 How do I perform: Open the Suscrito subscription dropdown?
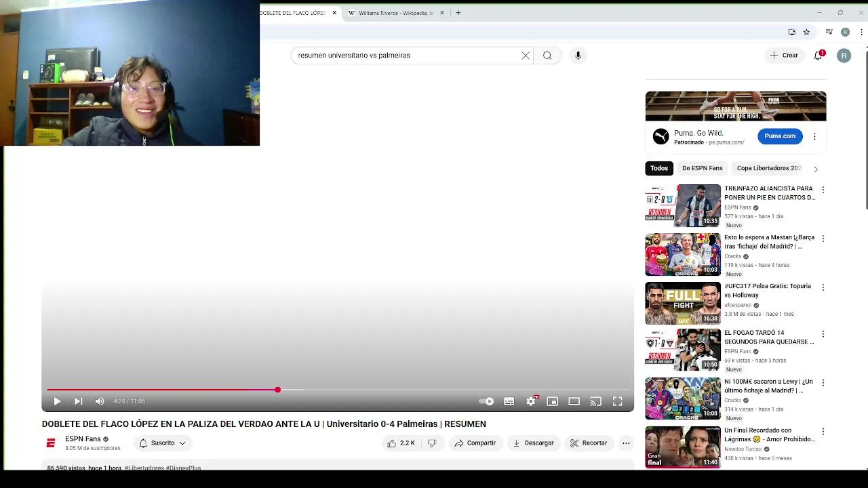(163, 443)
